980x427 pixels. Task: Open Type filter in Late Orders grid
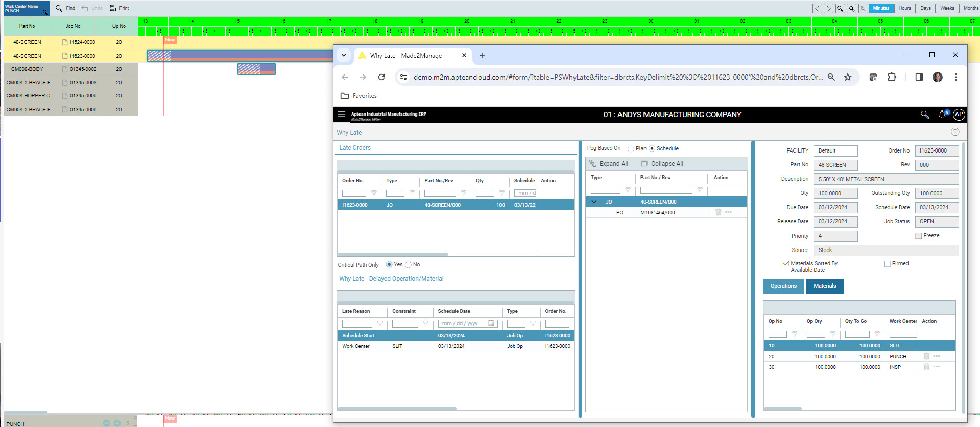click(x=412, y=193)
